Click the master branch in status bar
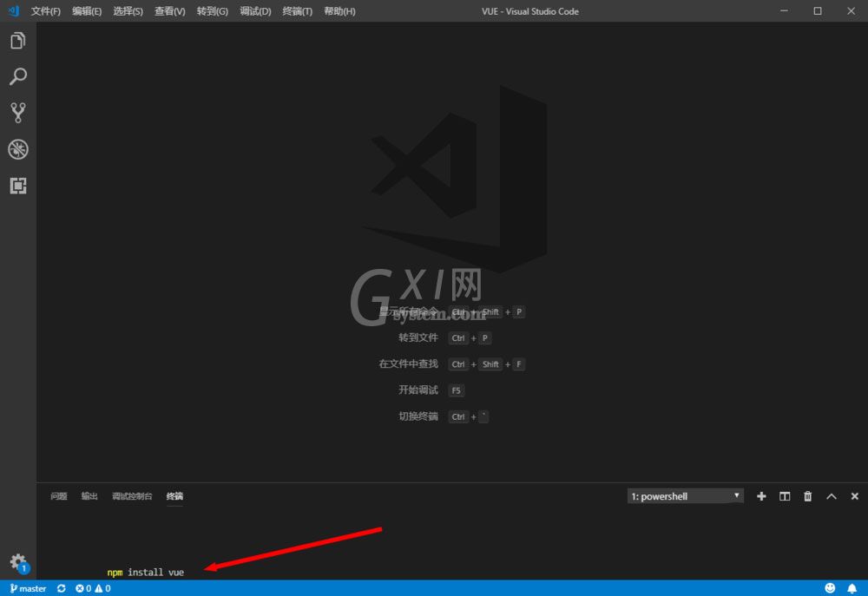This screenshot has height=596, width=868. pyautogui.click(x=28, y=588)
